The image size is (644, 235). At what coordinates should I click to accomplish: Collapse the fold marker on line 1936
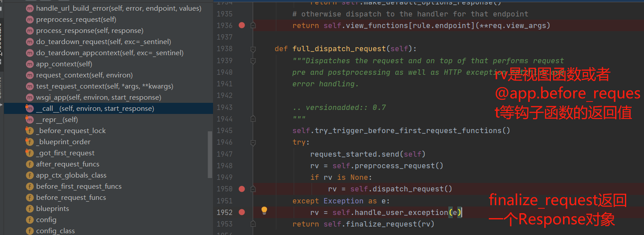click(253, 26)
